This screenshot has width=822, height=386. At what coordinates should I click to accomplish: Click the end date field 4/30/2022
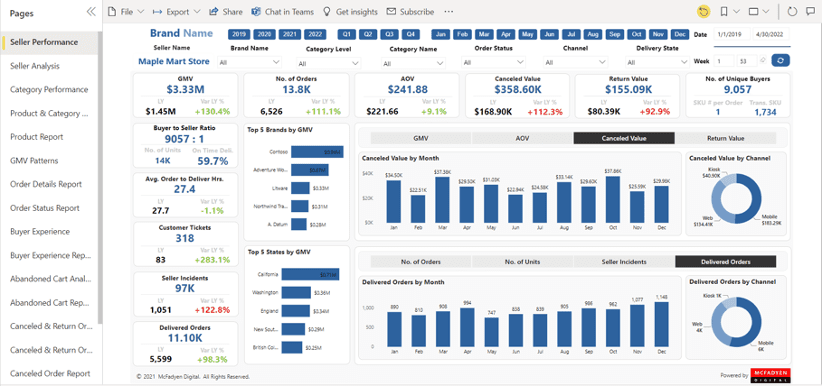[771, 34]
